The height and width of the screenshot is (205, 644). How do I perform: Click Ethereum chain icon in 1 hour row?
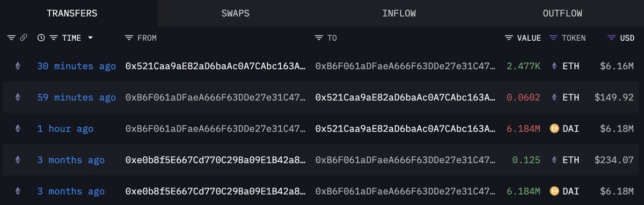[18, 129]
